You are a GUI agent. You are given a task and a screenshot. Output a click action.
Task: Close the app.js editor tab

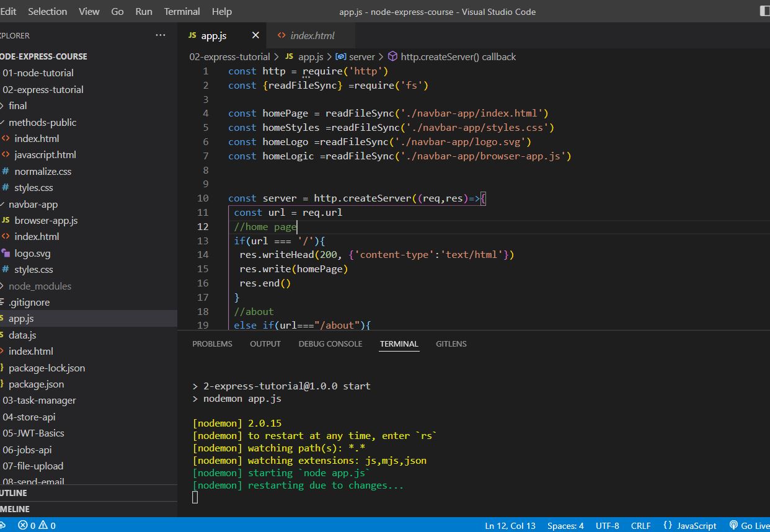[255, 35]
